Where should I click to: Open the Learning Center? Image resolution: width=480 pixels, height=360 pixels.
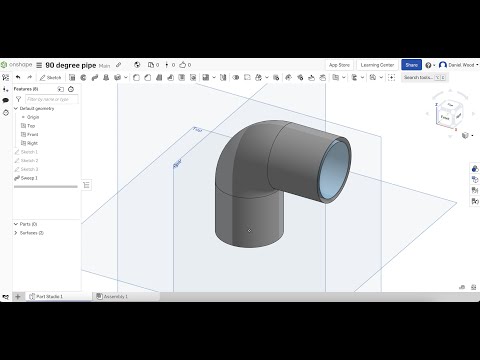pos(377,65)
